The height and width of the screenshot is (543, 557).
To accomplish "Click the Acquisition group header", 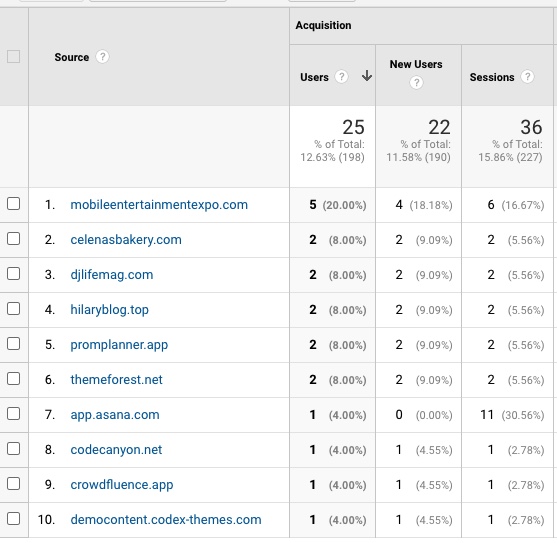I will pos(323,26).
